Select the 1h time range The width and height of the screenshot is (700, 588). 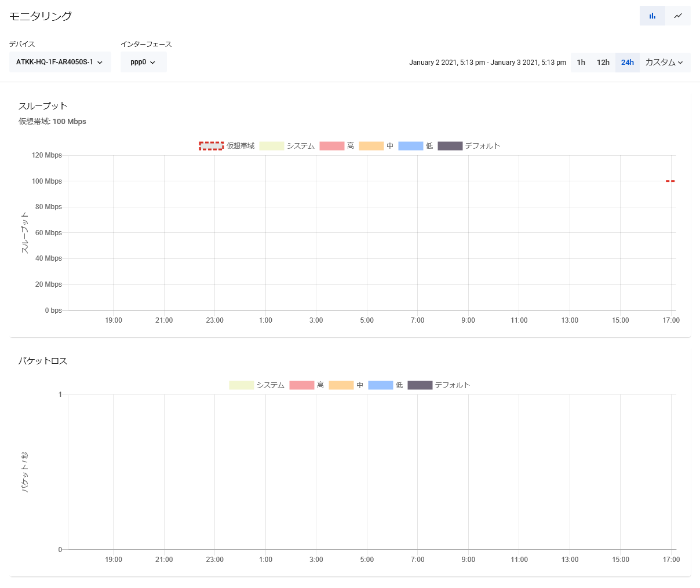pyautogui.click(x=581, y=63)
